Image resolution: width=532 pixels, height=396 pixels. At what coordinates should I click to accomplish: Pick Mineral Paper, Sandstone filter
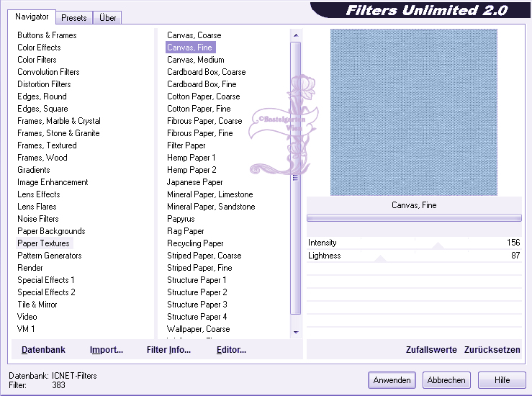tap(211, 207)
